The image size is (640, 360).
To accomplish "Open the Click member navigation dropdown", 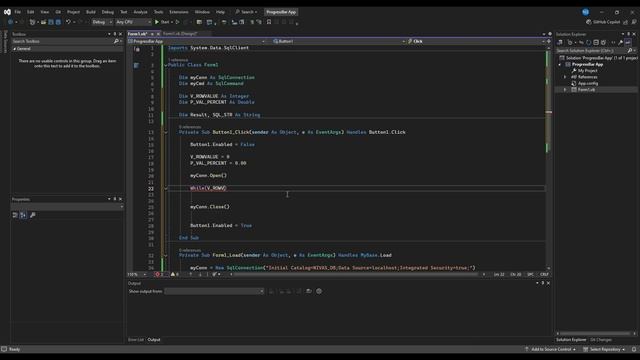I will pyautogui.click(x=476, y=41).
